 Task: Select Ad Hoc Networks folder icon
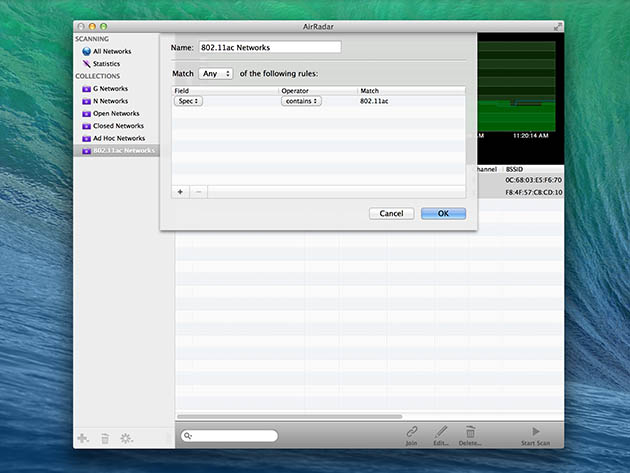86,139
